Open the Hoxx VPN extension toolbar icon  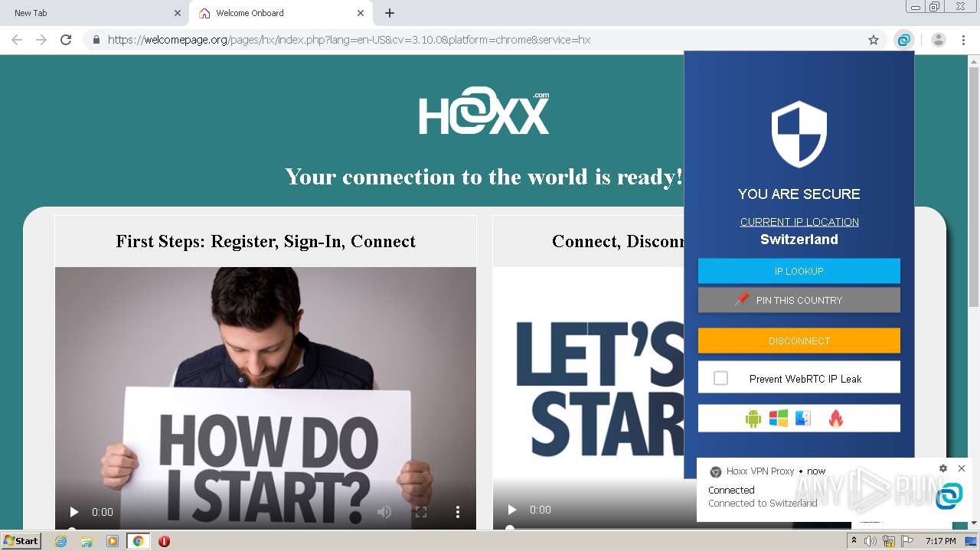904,40
